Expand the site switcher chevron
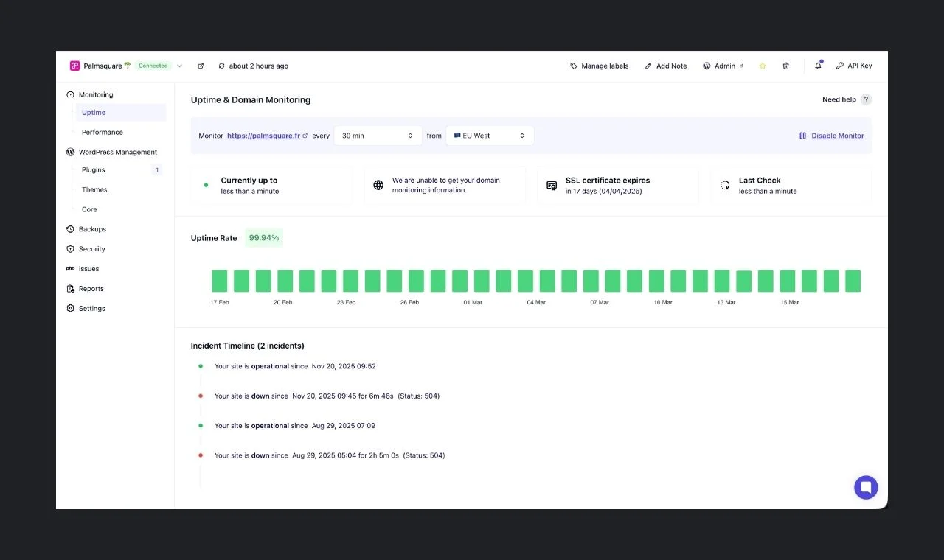 pos(179,66)
